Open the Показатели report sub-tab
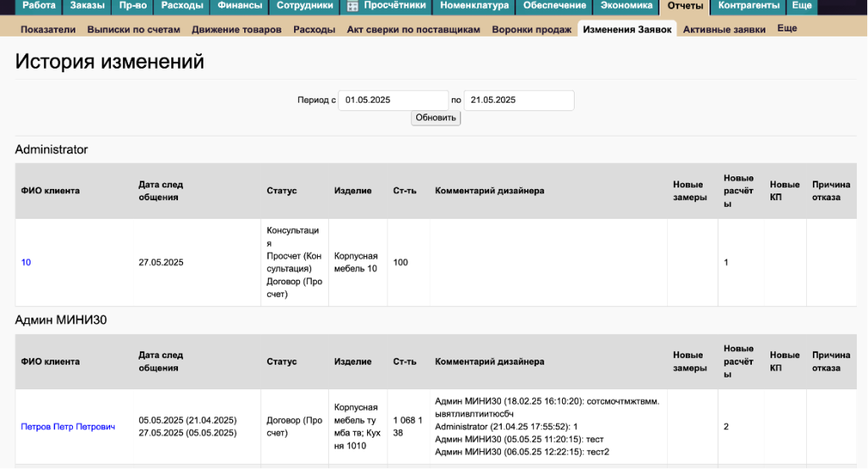 click(x=48, y=30)
